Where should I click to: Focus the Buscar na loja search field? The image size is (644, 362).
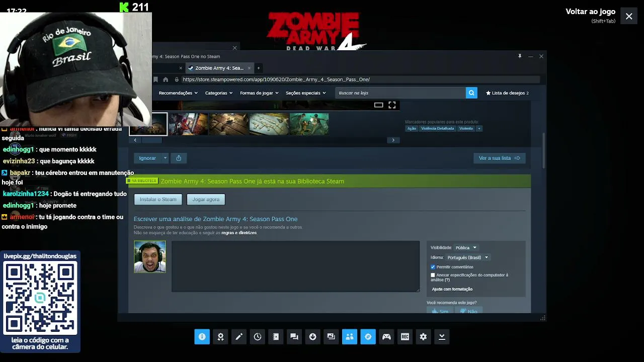click(x=400, y=93)
